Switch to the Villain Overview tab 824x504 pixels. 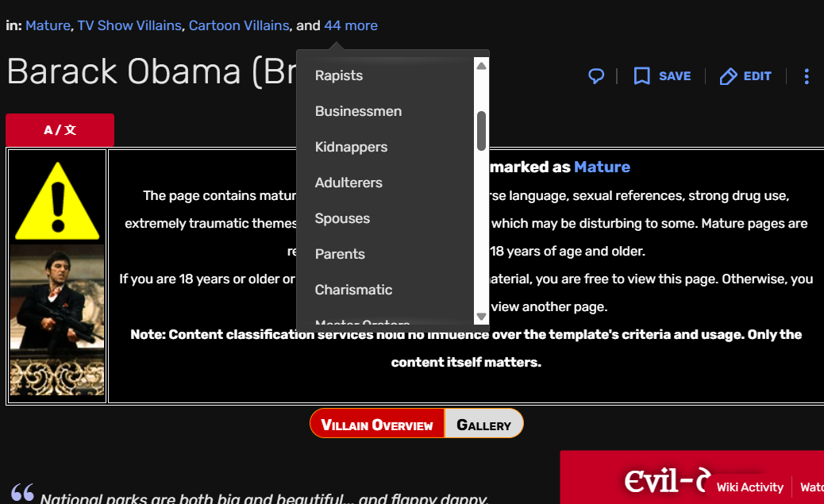pyautogui.click(x=377, y=424)
